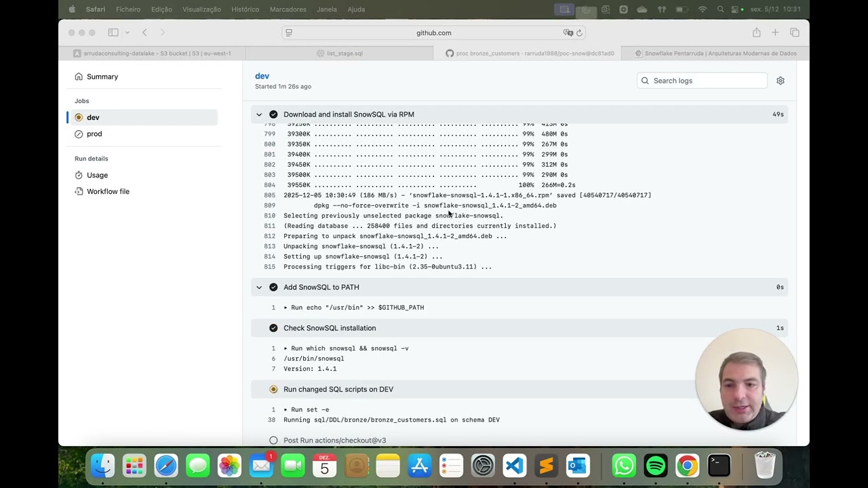
Task: Open Messages from the Dock
Action: pos(198,466)
